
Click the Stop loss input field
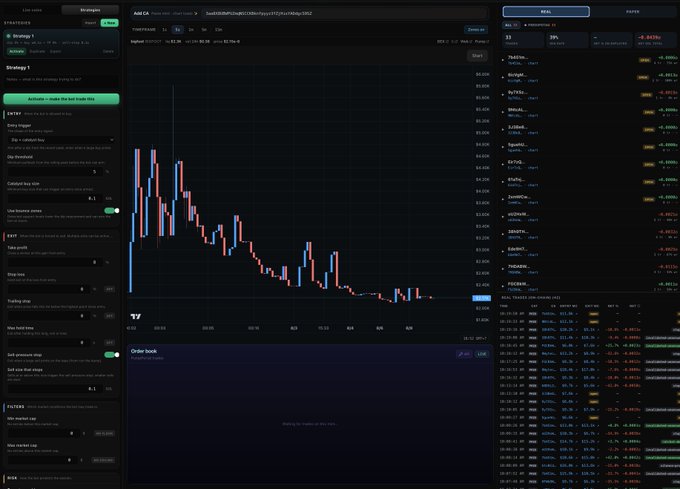pyautogui.click(x=49, y=289)
